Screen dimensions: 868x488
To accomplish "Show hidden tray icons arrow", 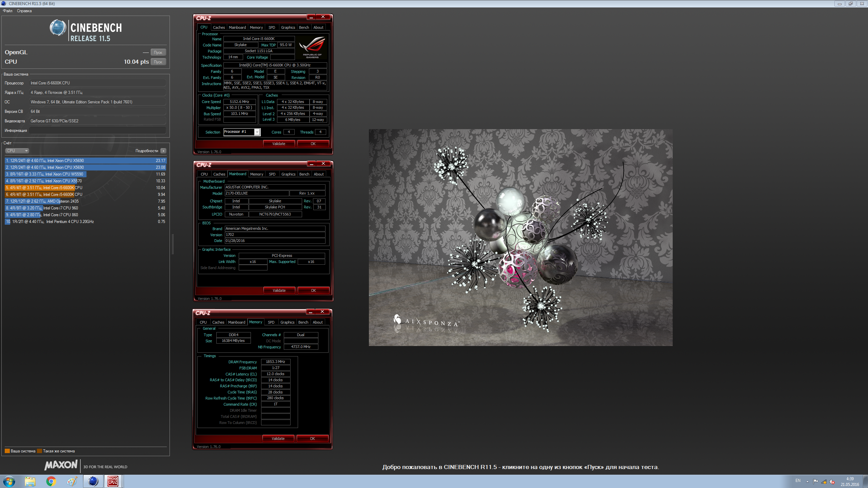I will 807,482.
